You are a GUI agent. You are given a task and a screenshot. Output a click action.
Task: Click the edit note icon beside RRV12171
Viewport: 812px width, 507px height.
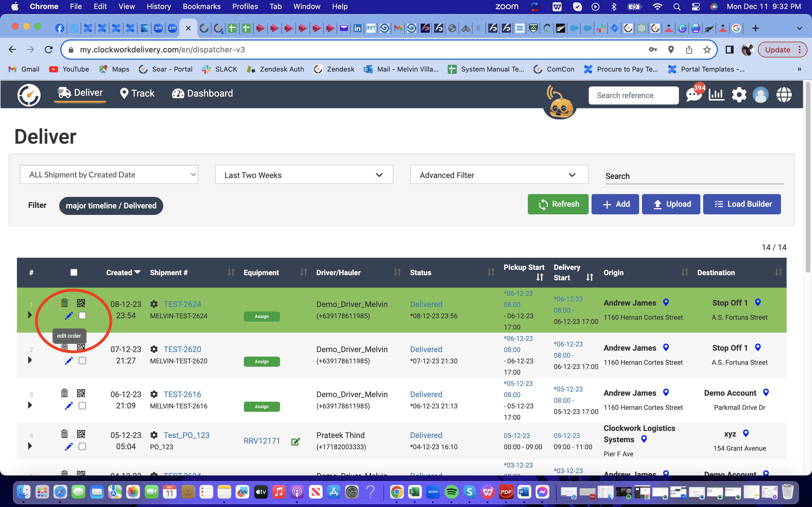pos(295,441)
